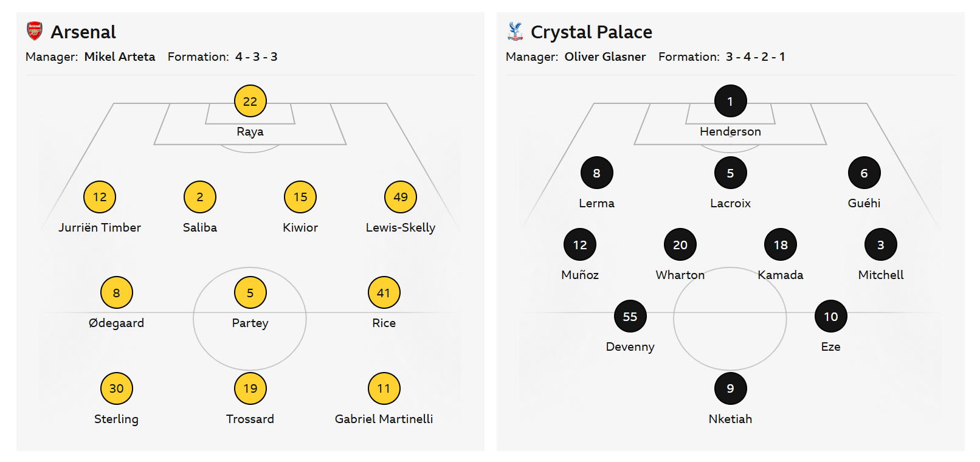The image size is (980, 462).
Task: Select Eze's number 10 badge
Action: 830,317
